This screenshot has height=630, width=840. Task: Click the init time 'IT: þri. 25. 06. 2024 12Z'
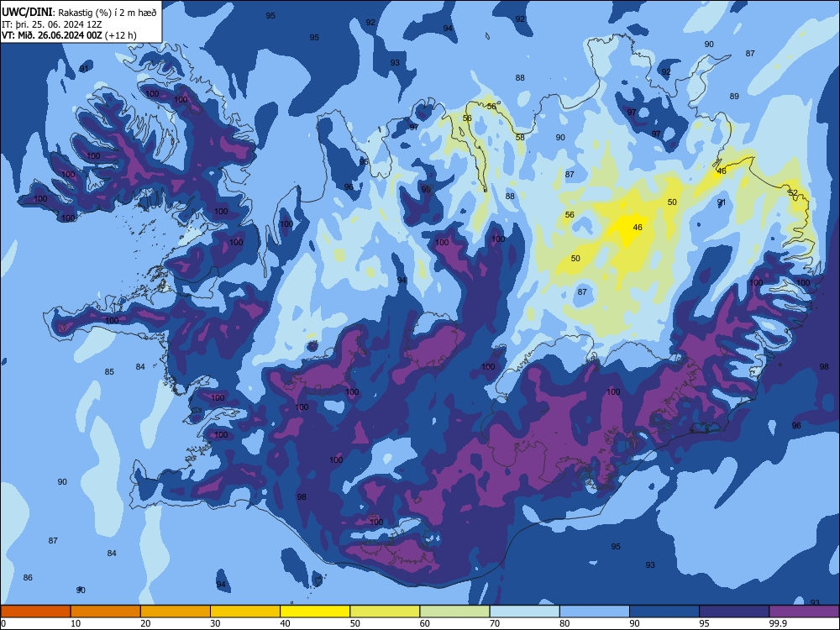[x=52, y=24]
